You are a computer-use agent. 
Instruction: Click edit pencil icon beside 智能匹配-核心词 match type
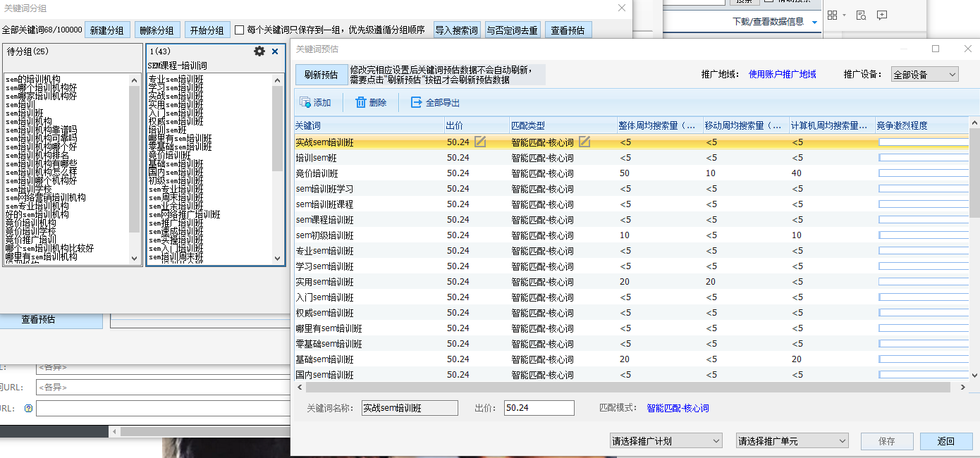pos(584,142)
